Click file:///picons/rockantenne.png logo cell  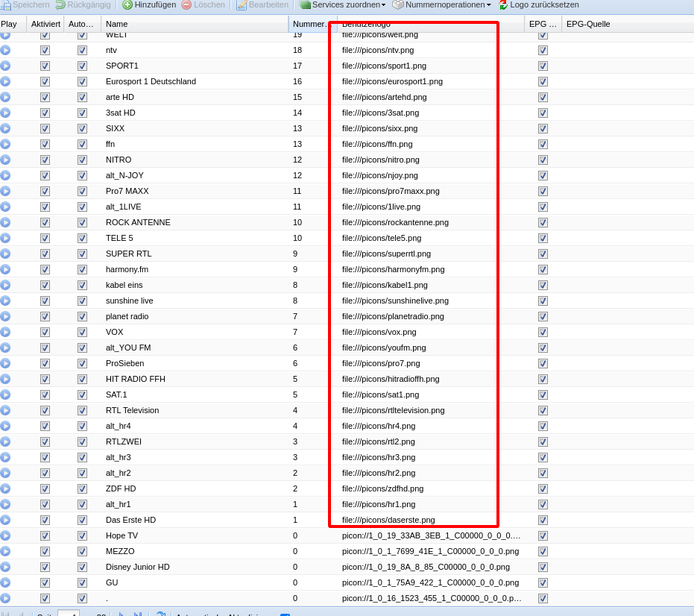point(395,222)
